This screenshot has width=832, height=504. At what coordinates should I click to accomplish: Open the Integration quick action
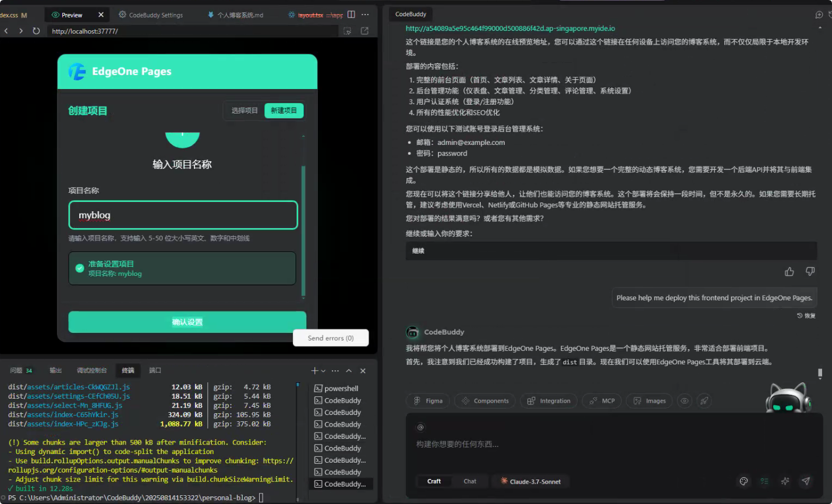coord(548,401)
